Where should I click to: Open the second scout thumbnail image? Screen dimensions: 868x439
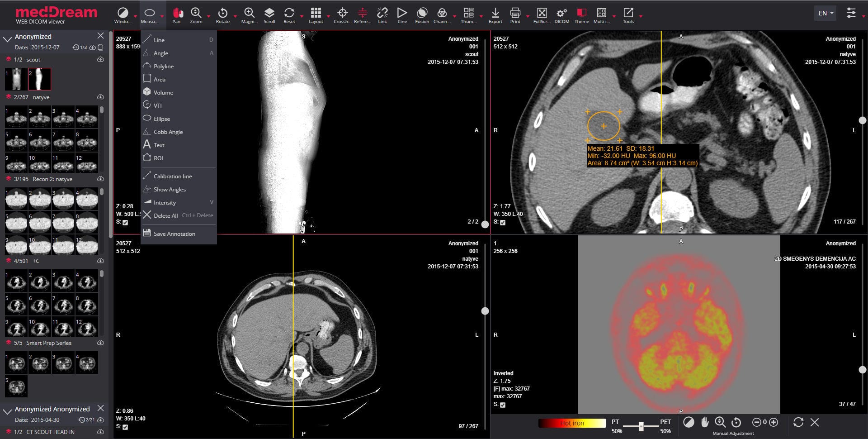[40, 79]
